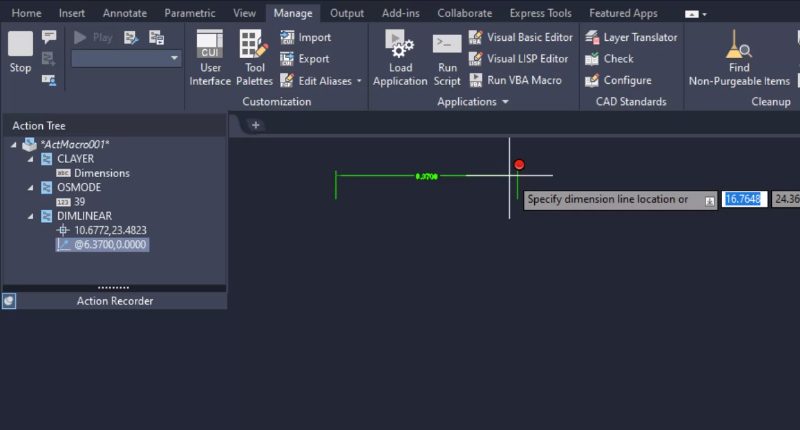Select the value 39 under OSMODE
Image resolution: width=800 pixels, height=430 pixels.
pyautogui.click(x=79, y=201)
